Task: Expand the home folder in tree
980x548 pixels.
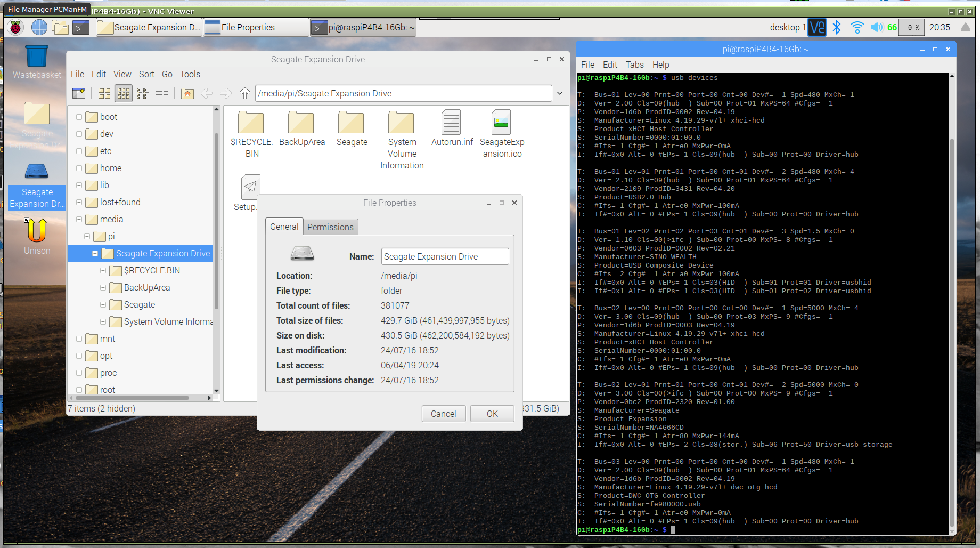Action: point(79,168)
